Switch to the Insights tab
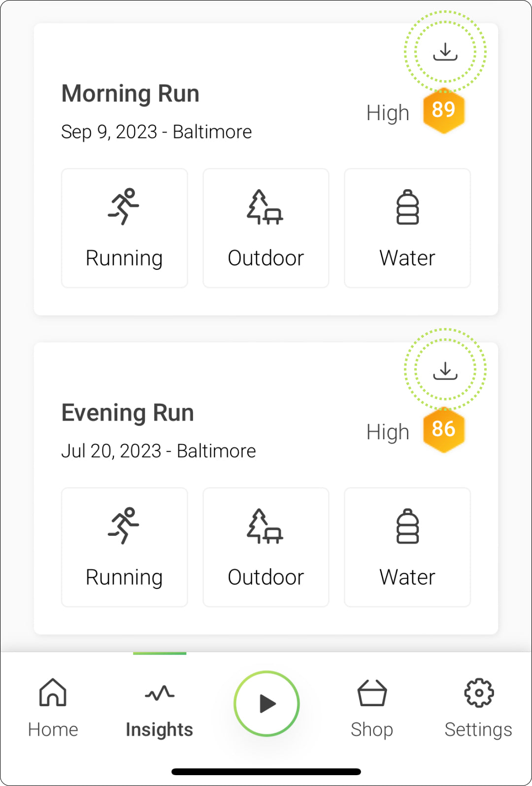This screenshot has height=786, width=532. tap(160, 708)
